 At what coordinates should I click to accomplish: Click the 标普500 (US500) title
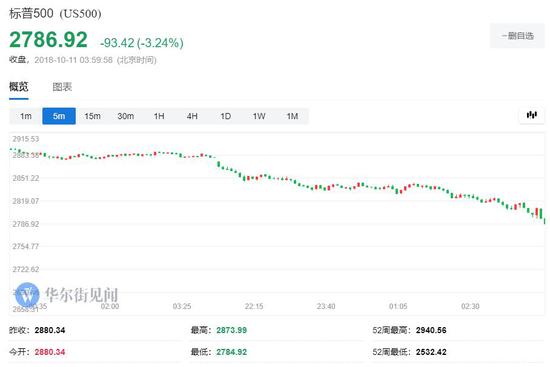(55, 13)
